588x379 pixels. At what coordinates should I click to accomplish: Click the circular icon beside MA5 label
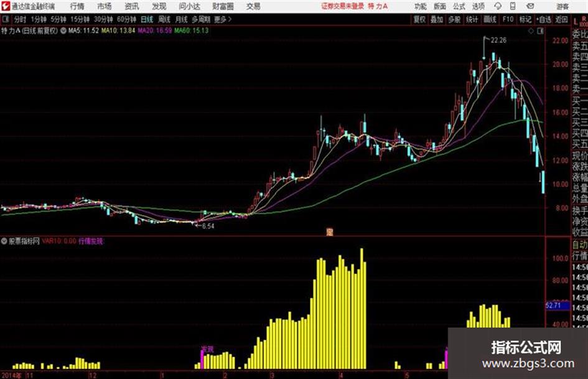point(63,30)
